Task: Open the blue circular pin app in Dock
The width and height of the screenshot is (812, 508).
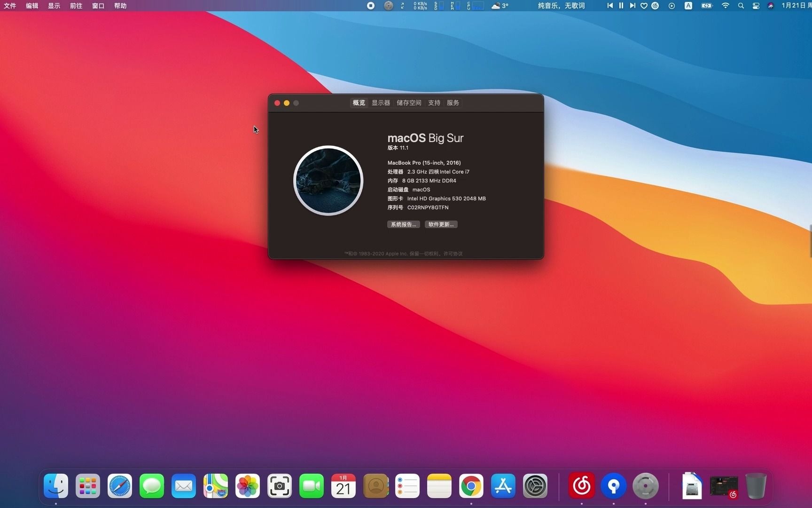Action: (x=614, y=486)
